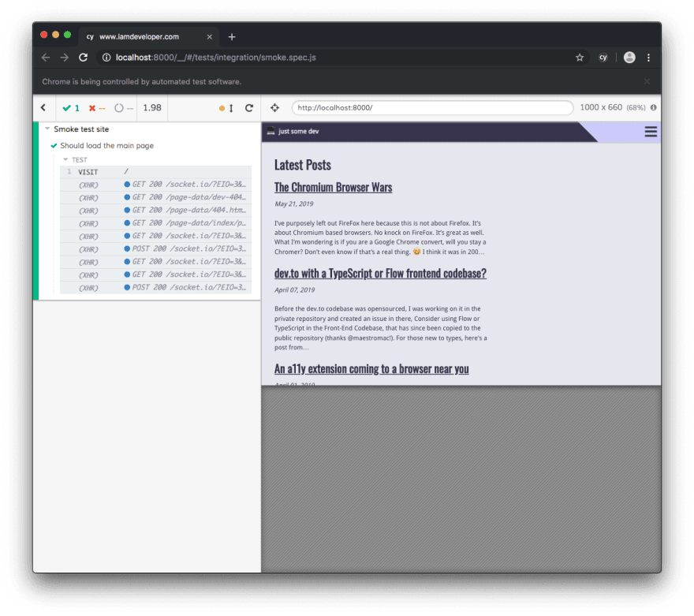Restart tests with the refresh icon
Screen dimensions: 694x616
[x=248, y=107]
